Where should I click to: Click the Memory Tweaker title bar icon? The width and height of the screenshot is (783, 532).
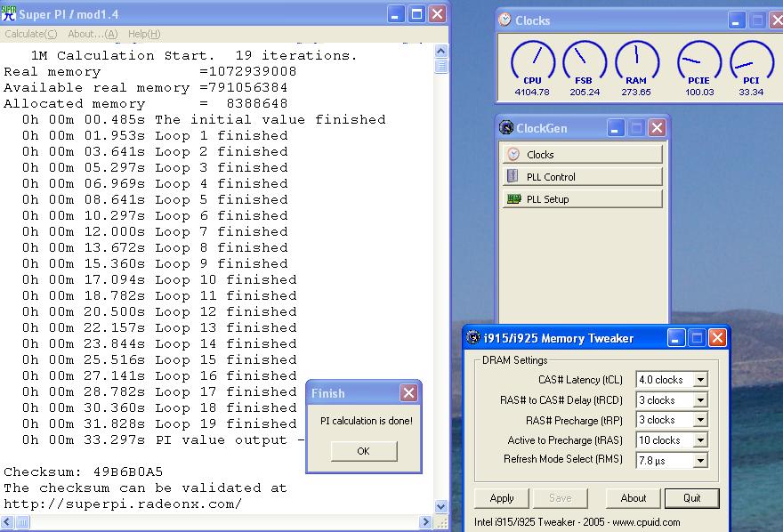click(472, 338)
